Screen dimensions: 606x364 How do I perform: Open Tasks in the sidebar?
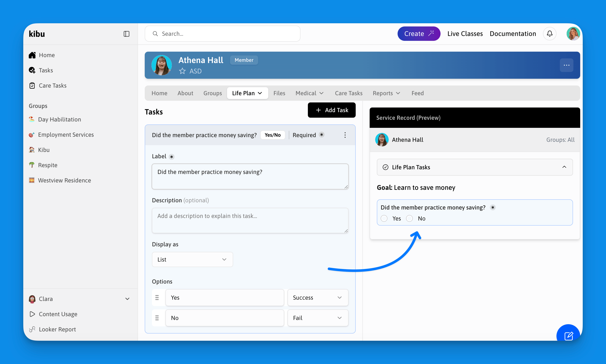41,70
